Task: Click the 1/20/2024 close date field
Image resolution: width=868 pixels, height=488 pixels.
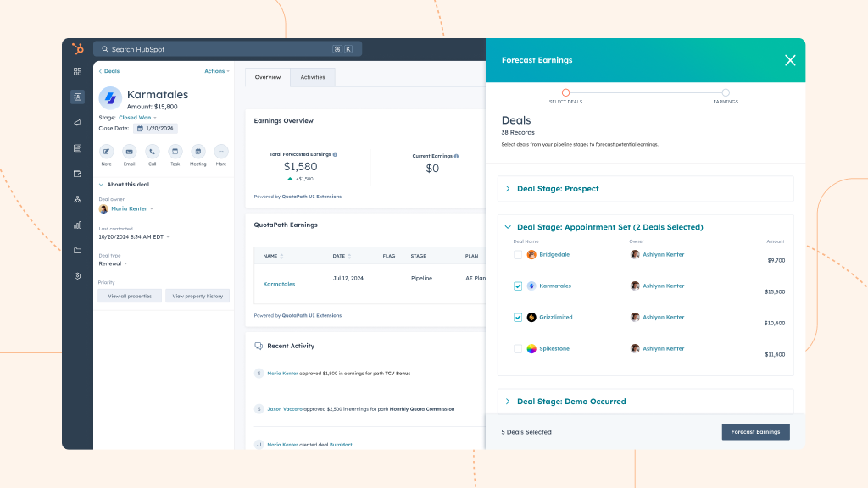Action: 156,129
